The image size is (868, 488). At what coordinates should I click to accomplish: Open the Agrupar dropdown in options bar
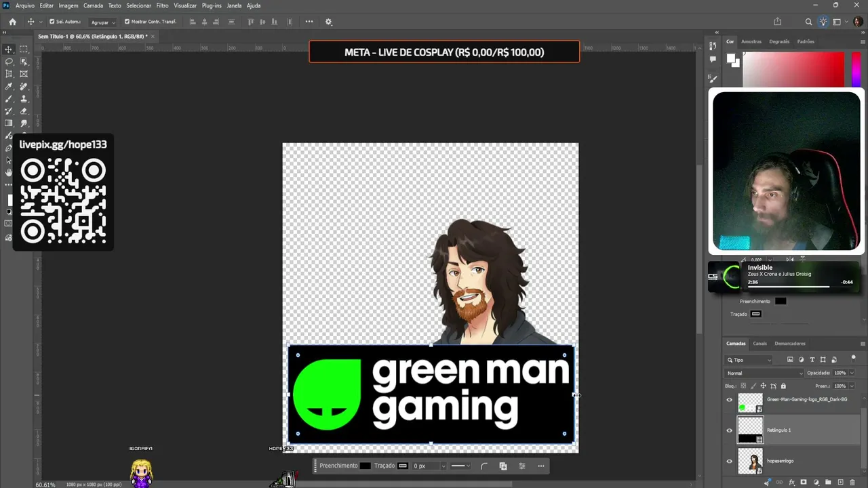pos(102,22)
